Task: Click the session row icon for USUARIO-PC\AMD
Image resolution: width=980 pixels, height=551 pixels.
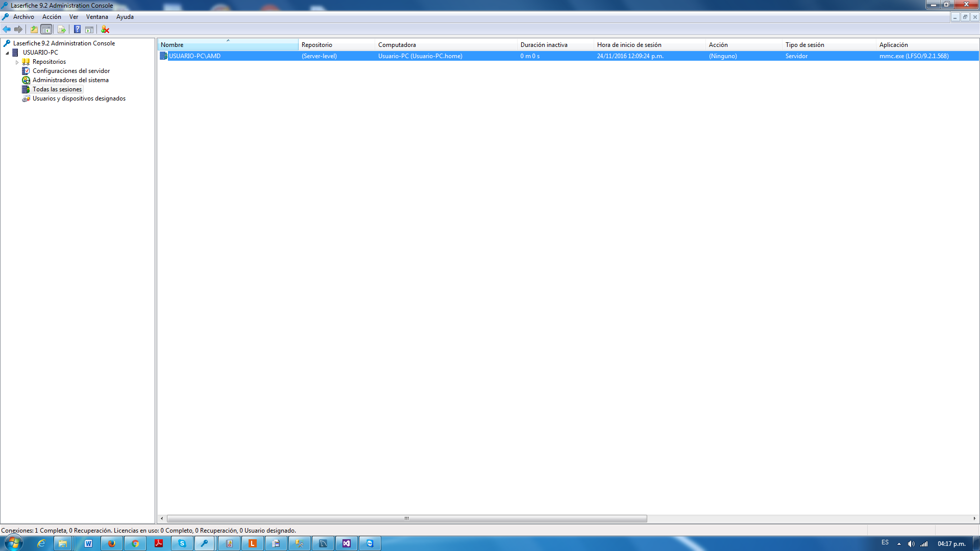Action: (164, 56)
